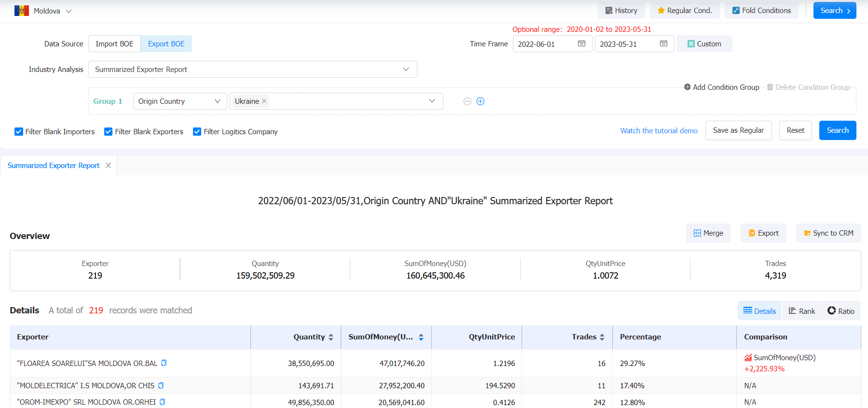Click the Moldova flag icon
The width and height of the screenshot is (868, 408).
(22, 11)
